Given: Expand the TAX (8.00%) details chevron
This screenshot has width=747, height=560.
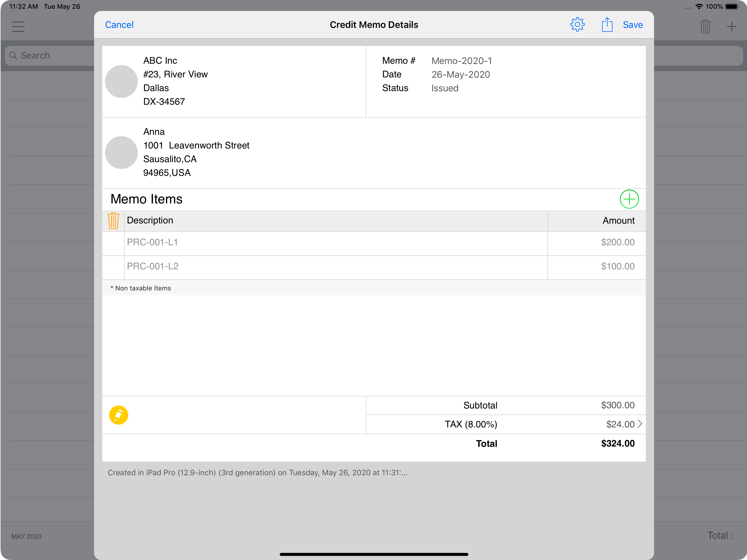Looking at the screenshot, I should (x=640, y=424).
